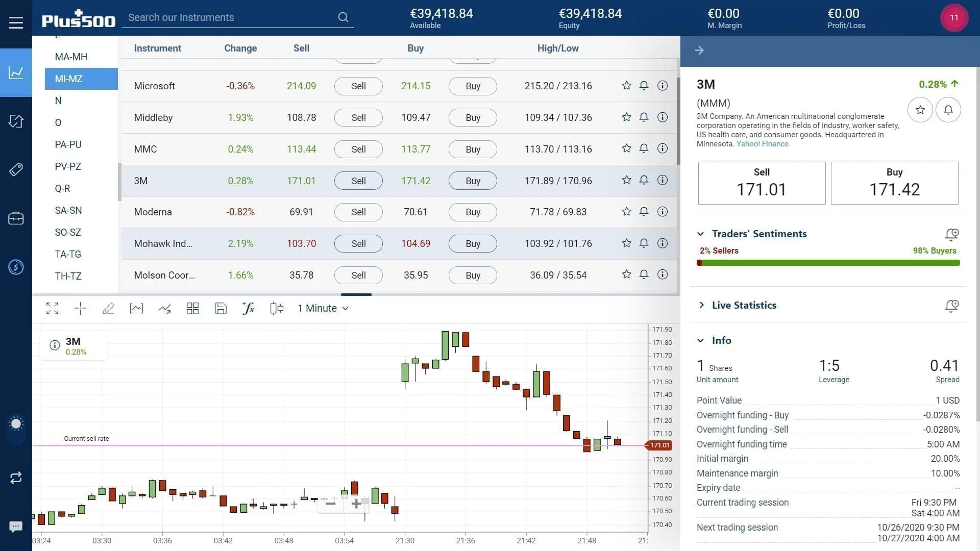Viewport: 980px width, 551px height.
Task: Open the compare instruments line icon
Action: (x=164, y=308)
